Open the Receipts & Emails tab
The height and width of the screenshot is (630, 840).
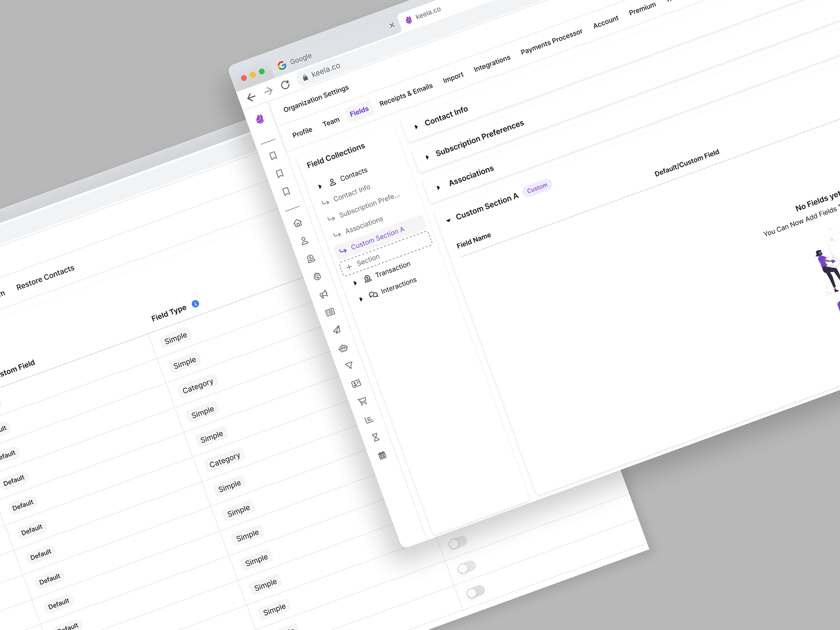click(406, 94)
